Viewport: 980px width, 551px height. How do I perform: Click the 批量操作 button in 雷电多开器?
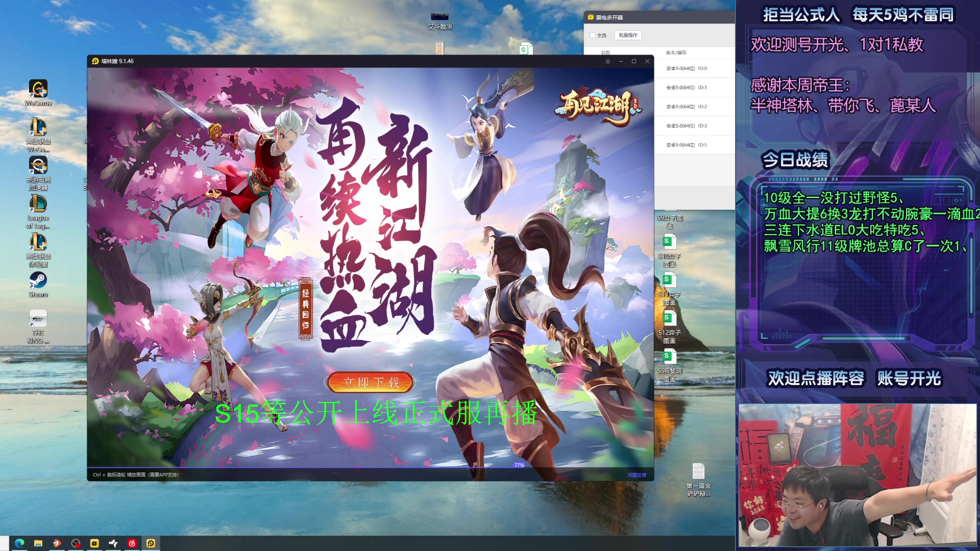628,35
